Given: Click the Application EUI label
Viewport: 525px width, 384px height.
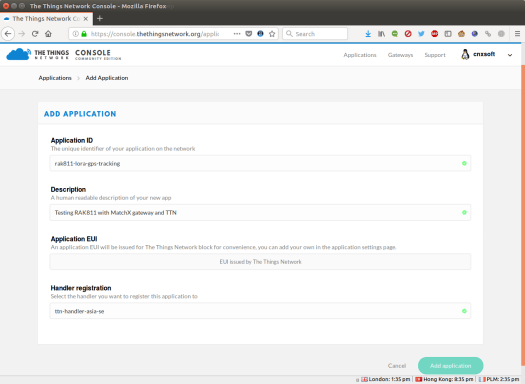Looking at the screenshot, I should pyautogui.click(x=74, y=239).
